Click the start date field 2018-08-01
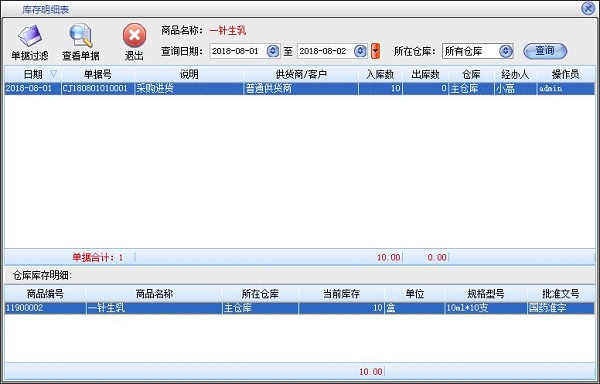 [x=238, y=51]
